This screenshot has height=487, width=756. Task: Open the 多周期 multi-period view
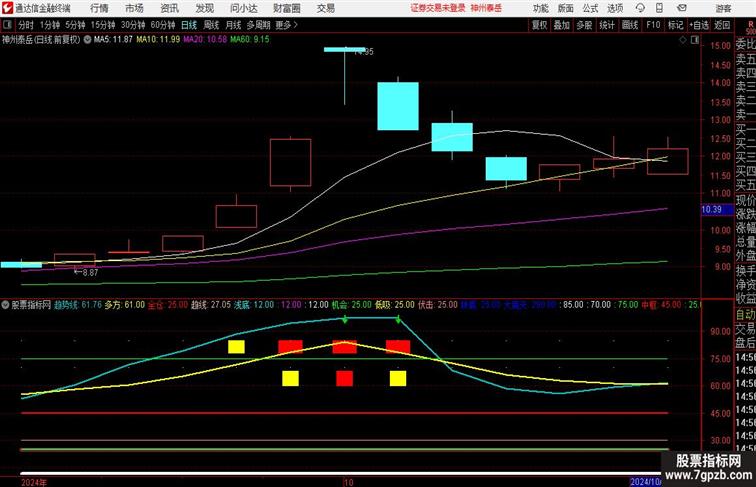tap(258, 25)
